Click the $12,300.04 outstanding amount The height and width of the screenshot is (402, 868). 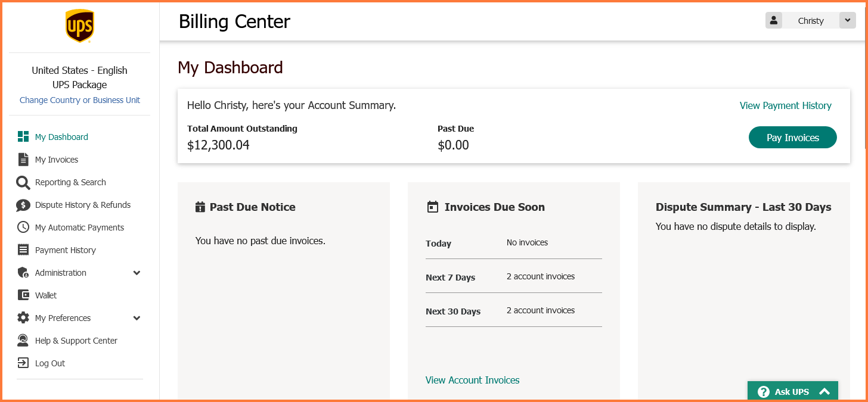tap(218, 145)
